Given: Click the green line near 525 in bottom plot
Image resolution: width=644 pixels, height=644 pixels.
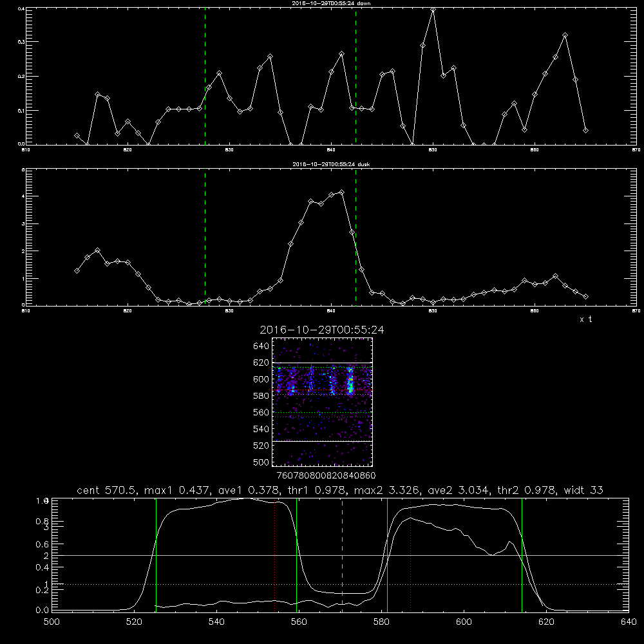Looking at the screenshot, I should (156, 555).
